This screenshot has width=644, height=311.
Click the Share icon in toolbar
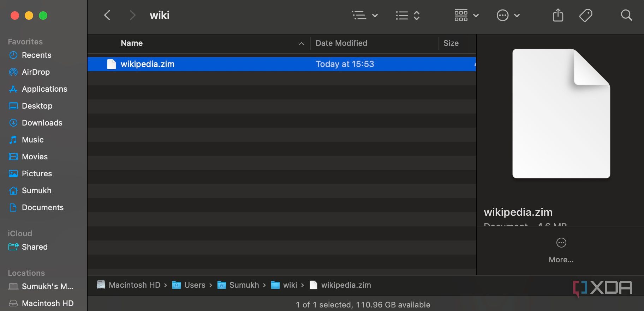558,15
